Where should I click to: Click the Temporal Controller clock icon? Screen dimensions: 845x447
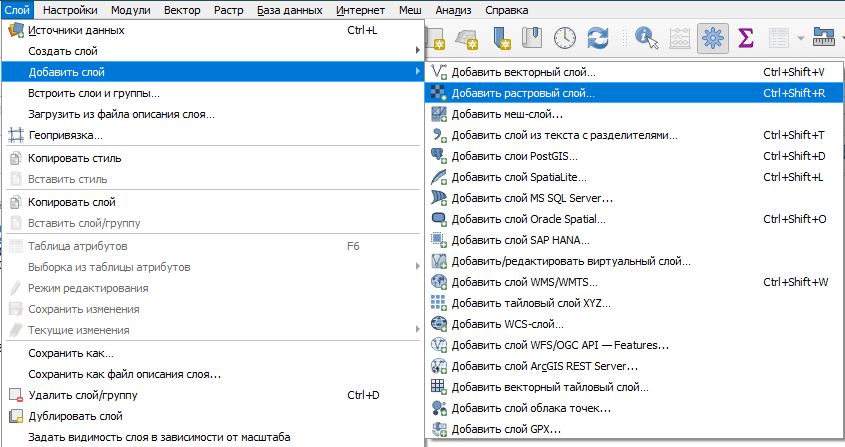(x=566, y=38)
